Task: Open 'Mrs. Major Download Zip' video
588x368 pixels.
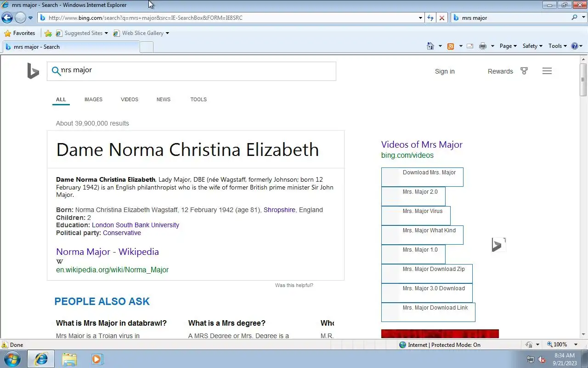Action: [427, 274]
